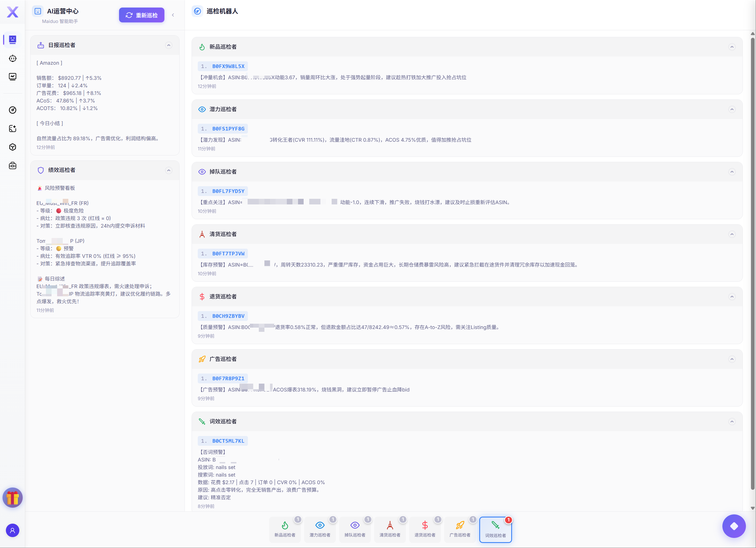Open ASIN link B0F7R8P9Z1
Screen dimensions: 756x548
tap(228, 378)
